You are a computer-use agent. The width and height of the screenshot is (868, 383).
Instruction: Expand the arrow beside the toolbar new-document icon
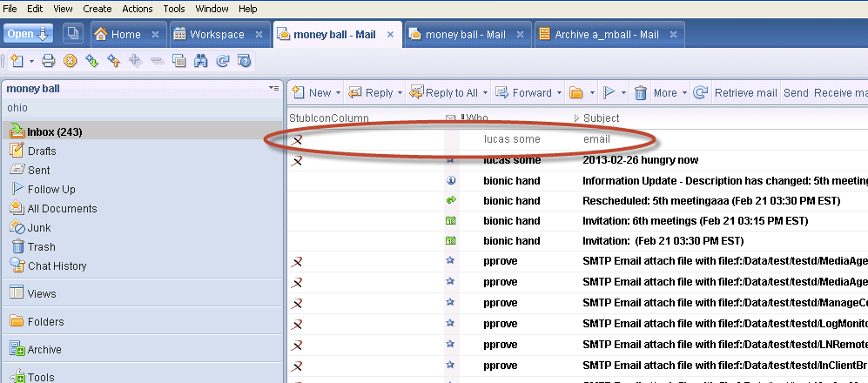(31, 62)
